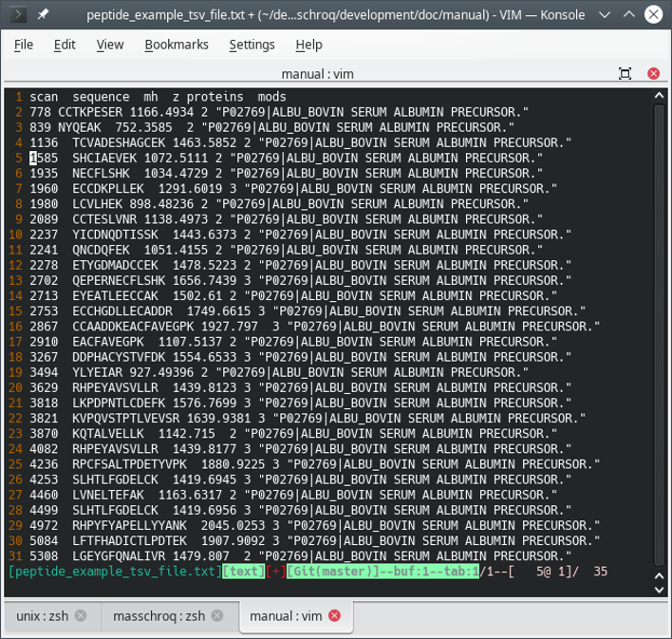Open the Help menu

(x=308, y=45)
